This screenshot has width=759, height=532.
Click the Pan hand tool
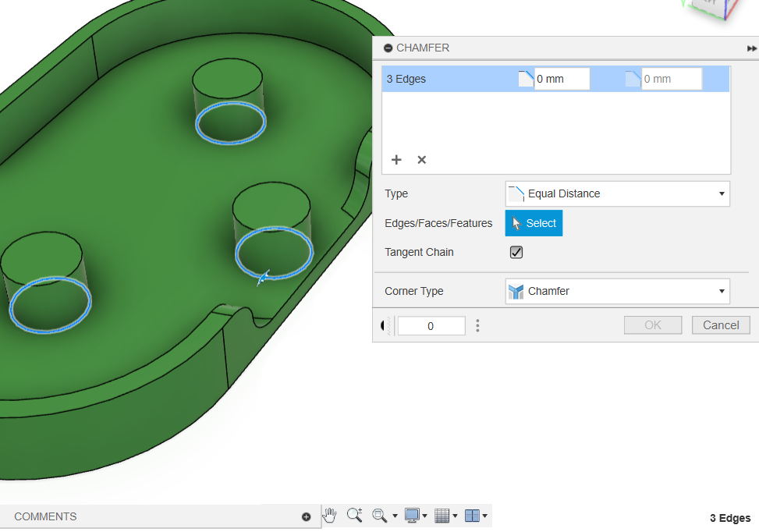[x=330, y=515]
